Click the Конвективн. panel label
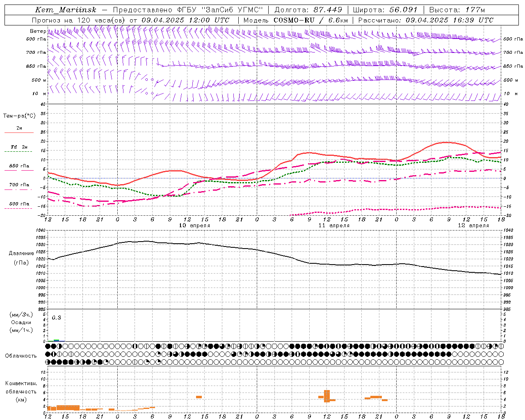 21,383
